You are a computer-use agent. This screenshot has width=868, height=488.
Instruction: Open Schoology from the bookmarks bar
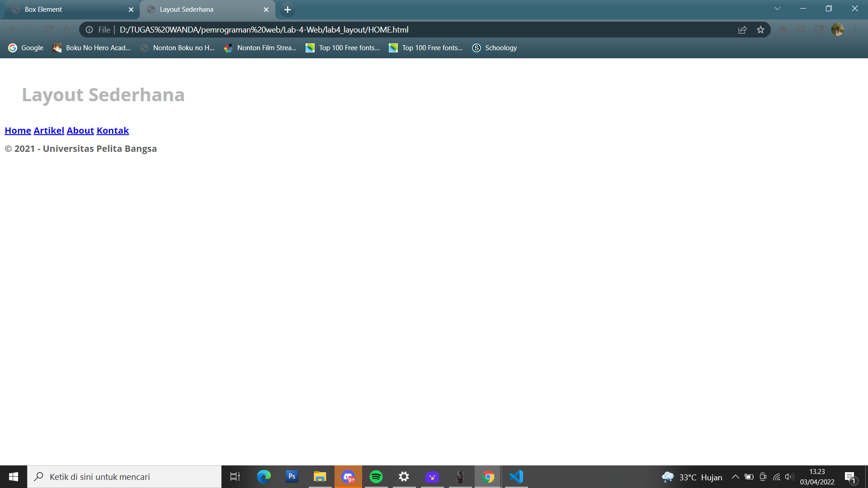pos(494,47)
